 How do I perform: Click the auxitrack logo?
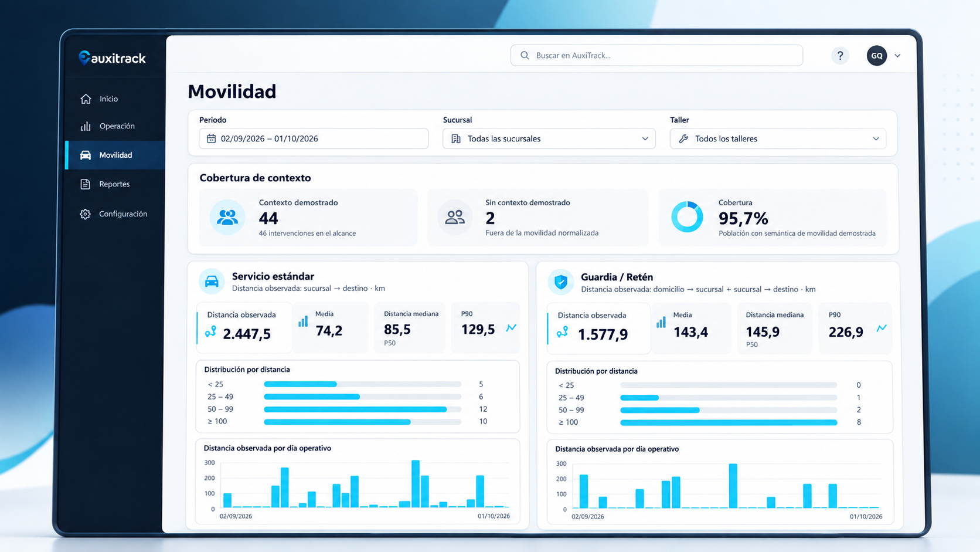click(112, 57)
